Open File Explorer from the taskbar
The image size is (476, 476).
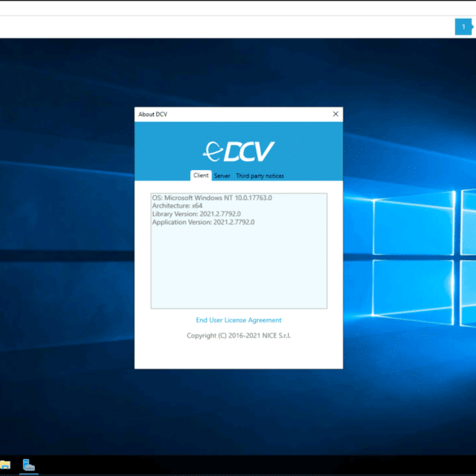click(x=5, y=465)
